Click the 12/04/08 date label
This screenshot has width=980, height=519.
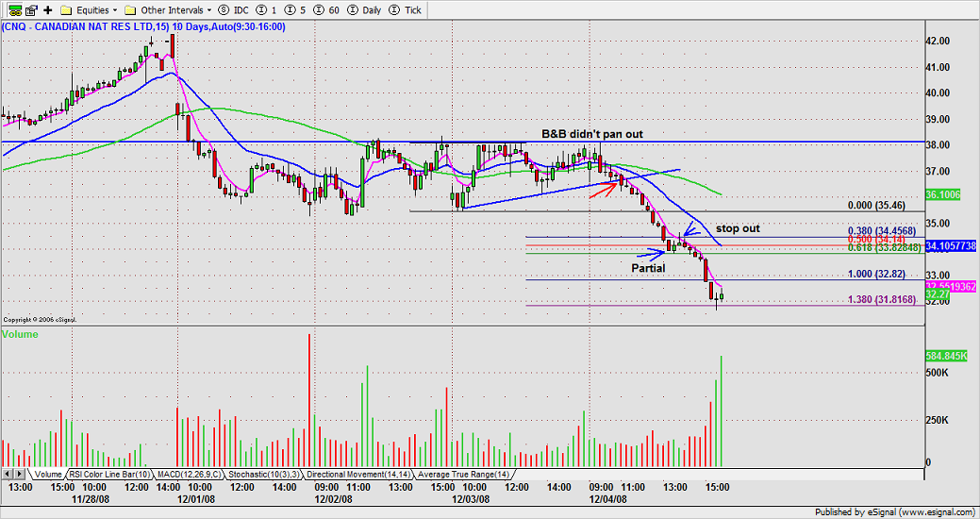click(610, 499)
